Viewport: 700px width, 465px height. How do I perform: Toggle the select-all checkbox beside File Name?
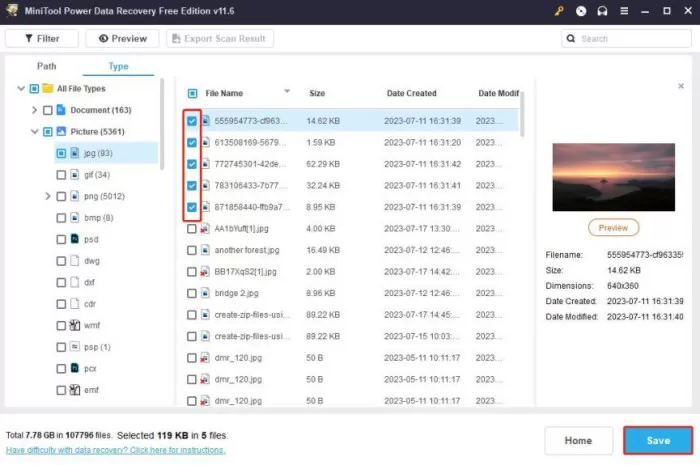pyautogui.click(x=192, y=93)
